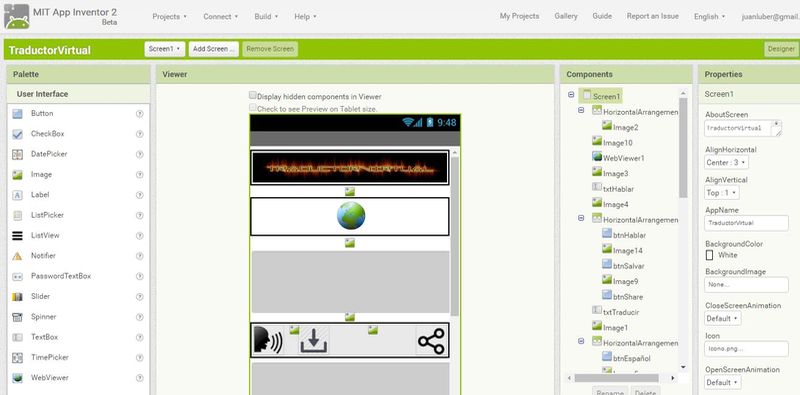Click the BackgroundColor White swatch

click(x=709, y=255)
